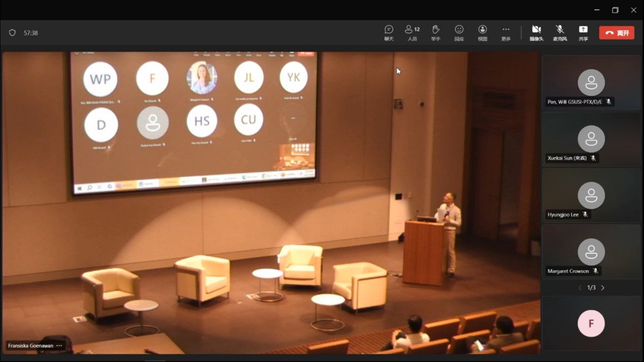Open Fransiska Goenawan's more options ellipsis
Viewport: 644px width, 362px height.
click(59, 346)
